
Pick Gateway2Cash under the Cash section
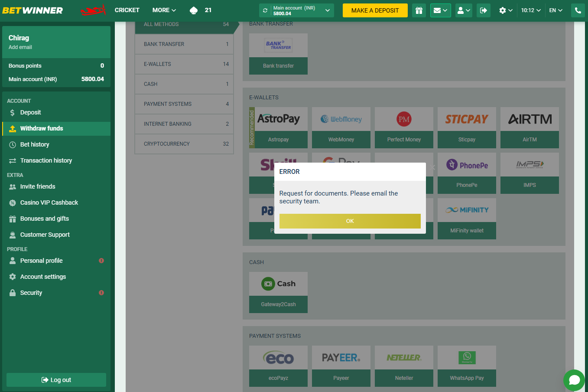[278, 292]
